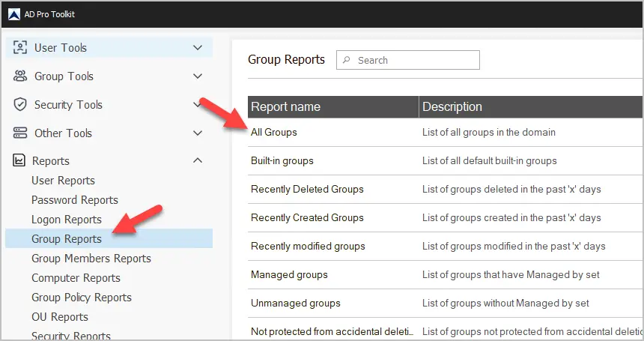Open Not protected from accidental deletion report

point(332,331)
